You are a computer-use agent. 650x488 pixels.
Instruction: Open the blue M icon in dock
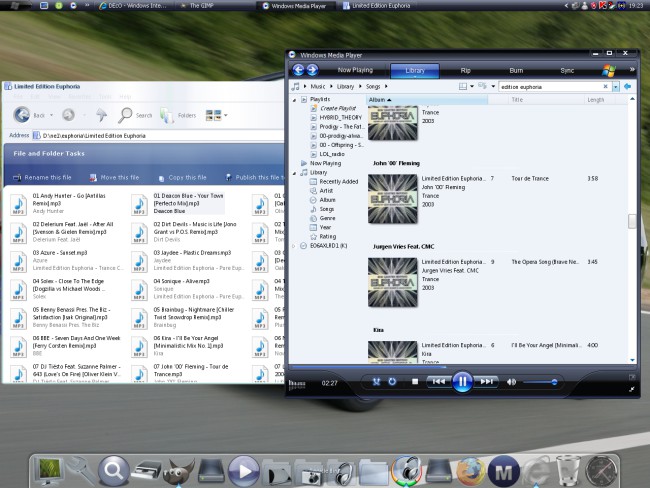coord(504,471)
